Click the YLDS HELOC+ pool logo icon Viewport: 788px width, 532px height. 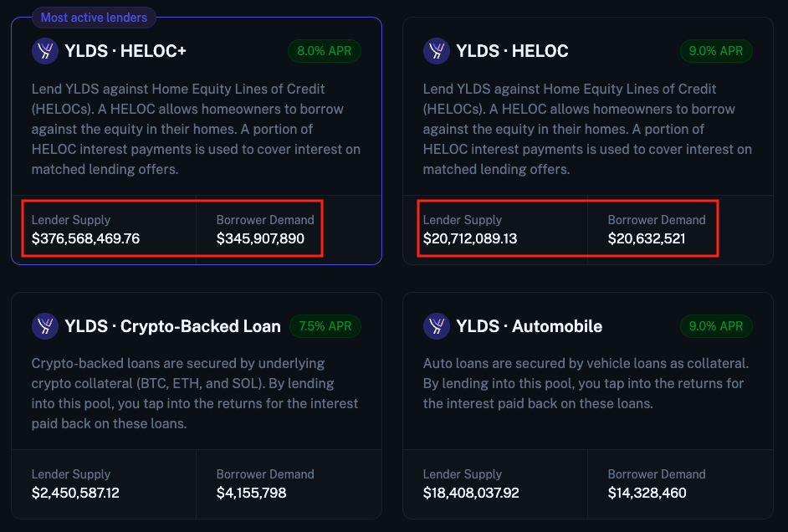click(44, 51)
